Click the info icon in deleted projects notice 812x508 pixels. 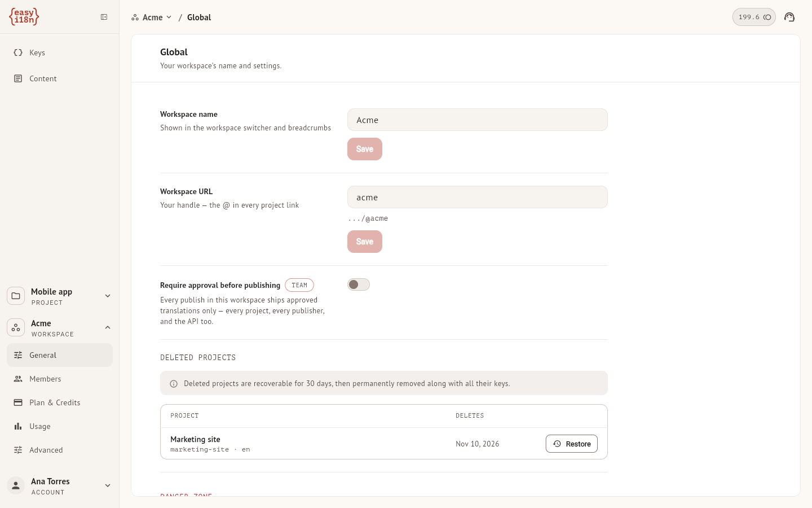(x=174, y=384)
